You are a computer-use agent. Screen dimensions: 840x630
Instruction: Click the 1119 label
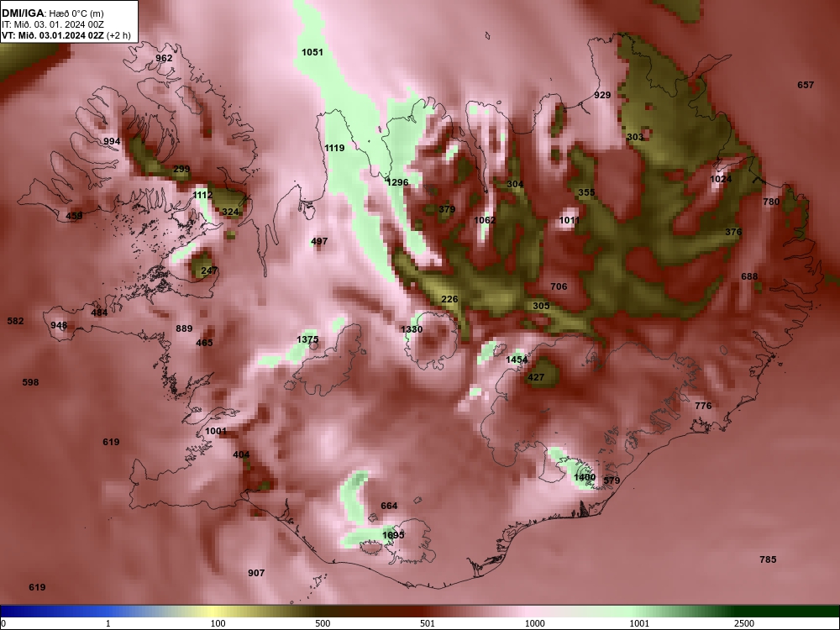pos(335,148)
